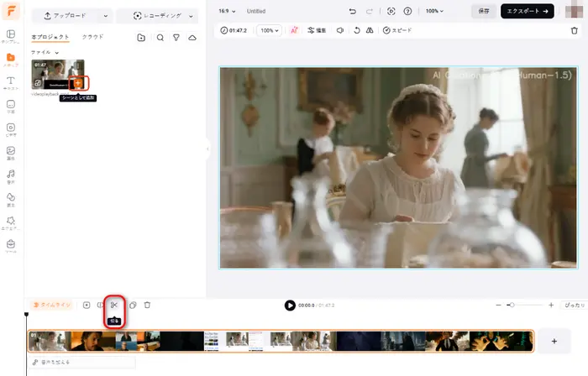588x376 pixels.
Task: Toggle the AI tools button in edit toolbar
Action: pyautogui.click(x=294, y=30)
